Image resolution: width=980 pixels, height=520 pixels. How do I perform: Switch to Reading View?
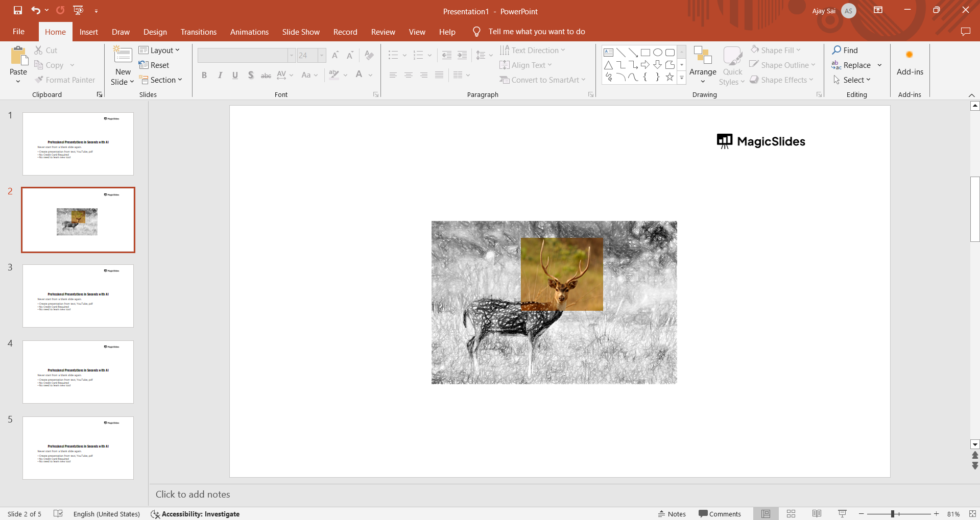point(817,514)
